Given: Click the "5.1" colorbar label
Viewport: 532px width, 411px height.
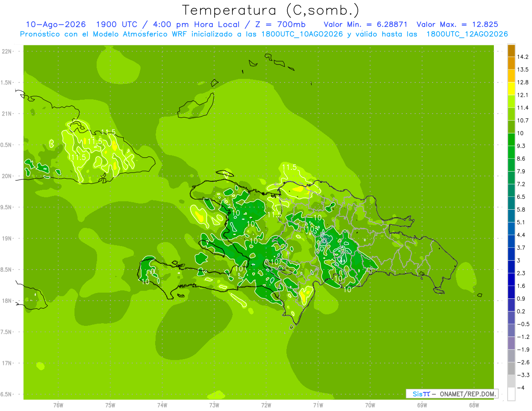Looking at the screenshot, I should (521, 222).
